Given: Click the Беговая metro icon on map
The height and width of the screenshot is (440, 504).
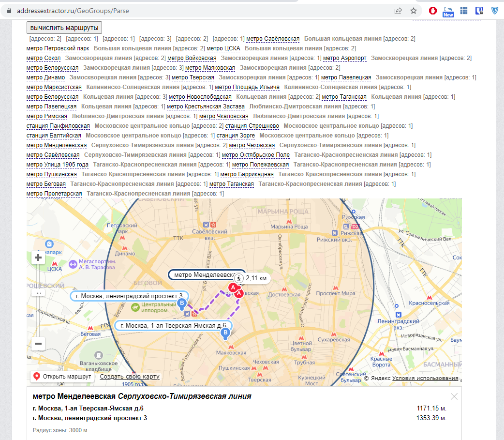Looking at the screenshot, I should coord(90,328).
